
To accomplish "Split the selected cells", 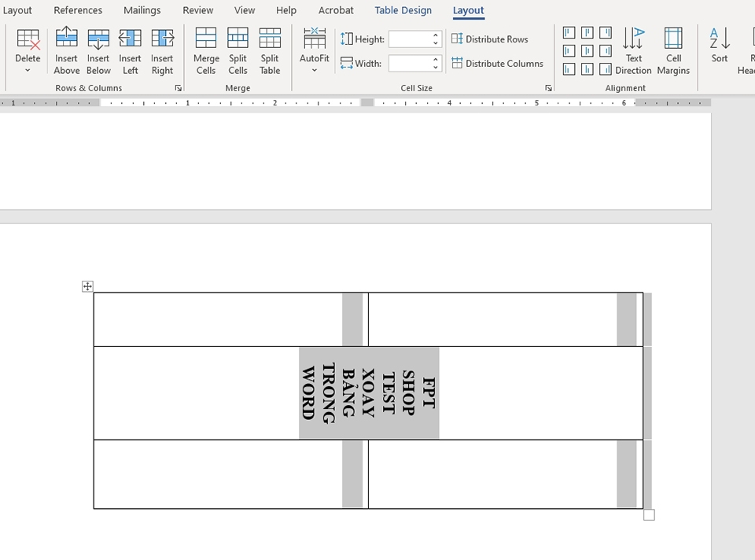I will tap(238, 51).
